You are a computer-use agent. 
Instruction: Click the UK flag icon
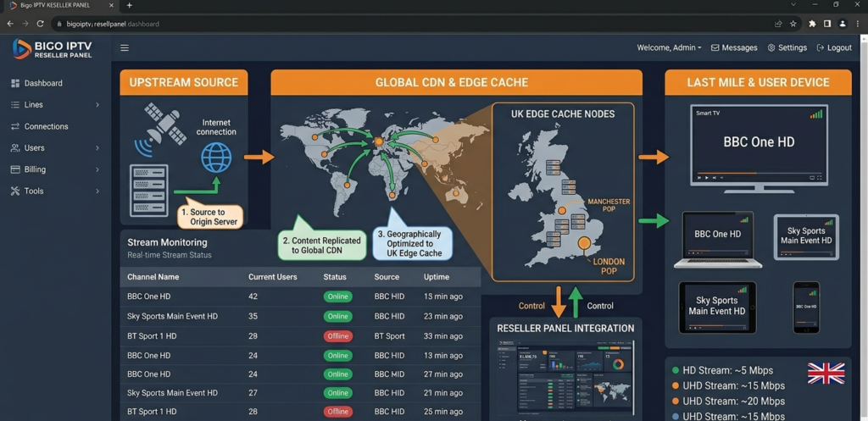point(826,374)
